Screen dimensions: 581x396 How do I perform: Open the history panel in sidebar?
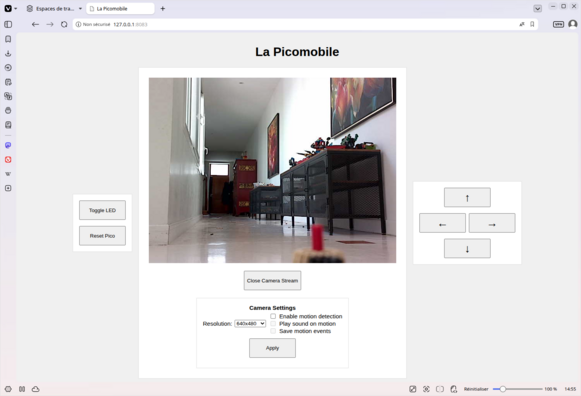click(x=8, y=68)
